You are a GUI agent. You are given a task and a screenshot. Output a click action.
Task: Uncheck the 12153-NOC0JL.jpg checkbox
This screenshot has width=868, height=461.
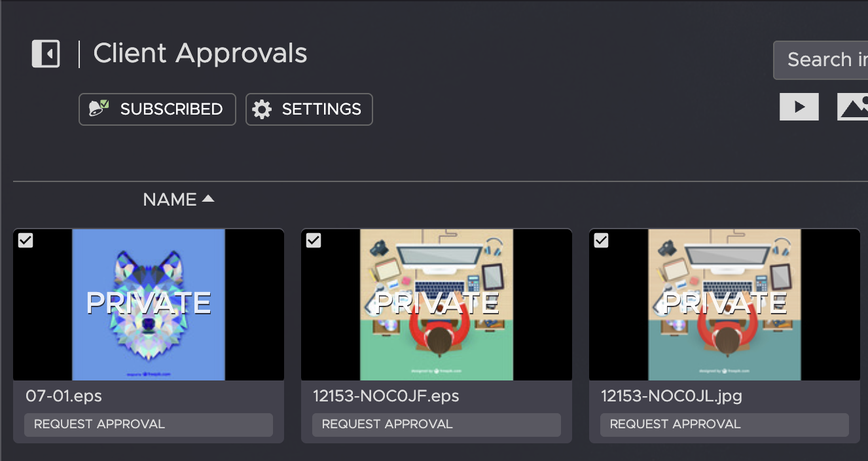[x=601, y=240]
